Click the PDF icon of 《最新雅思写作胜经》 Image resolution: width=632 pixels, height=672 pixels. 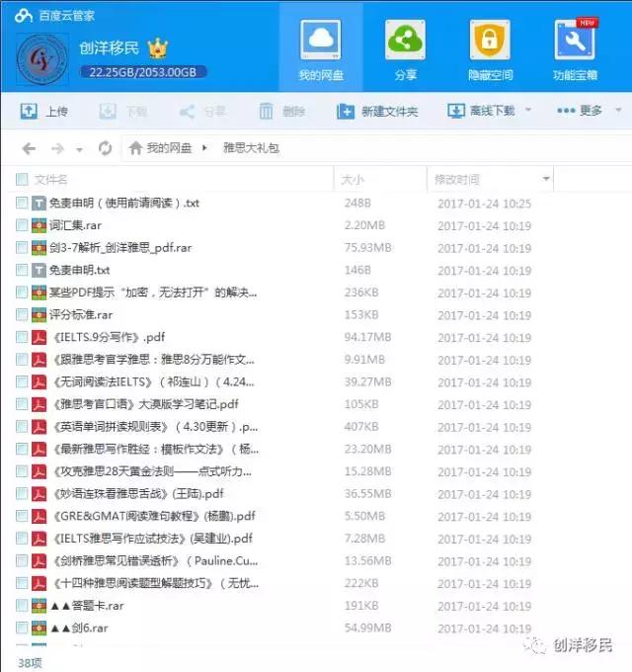(39, 449)
